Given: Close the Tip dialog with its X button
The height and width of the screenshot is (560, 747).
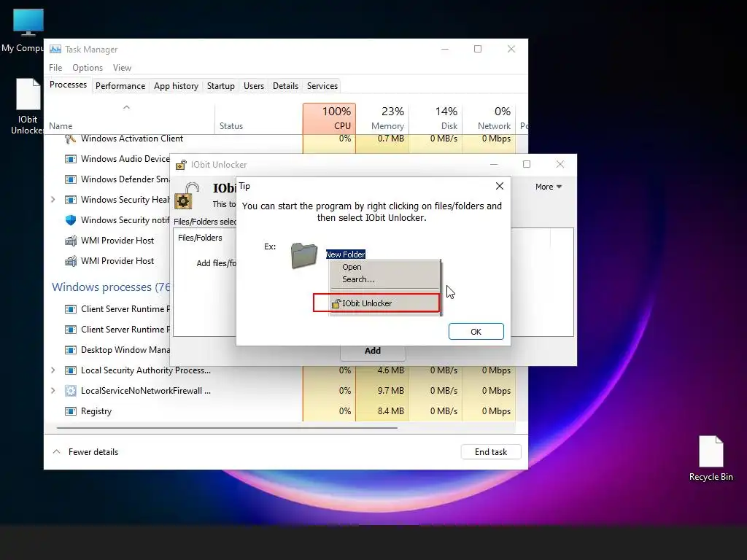Looking at the screenshot, I should point(499,186).
